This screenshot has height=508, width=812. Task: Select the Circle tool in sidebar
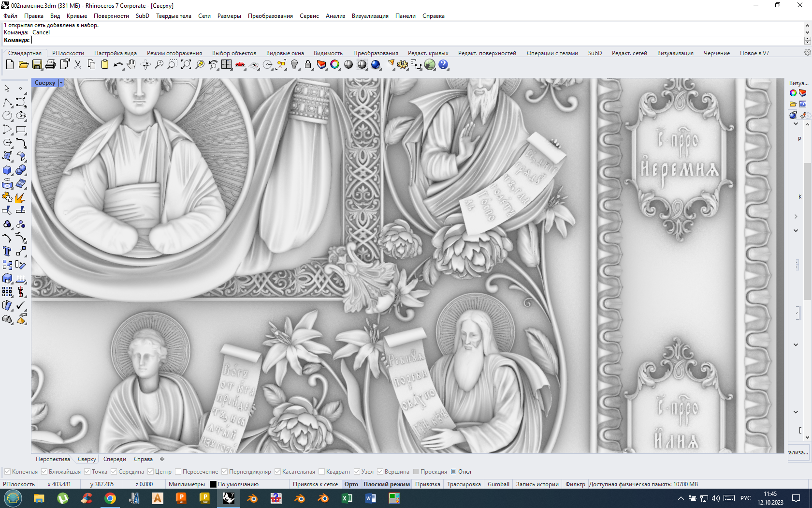click(7, 116)
